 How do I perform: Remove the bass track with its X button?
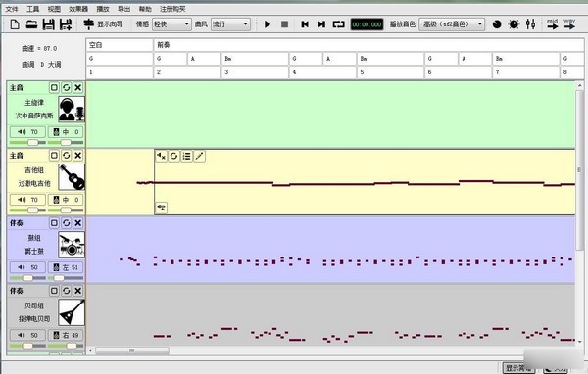coord(77,291)
